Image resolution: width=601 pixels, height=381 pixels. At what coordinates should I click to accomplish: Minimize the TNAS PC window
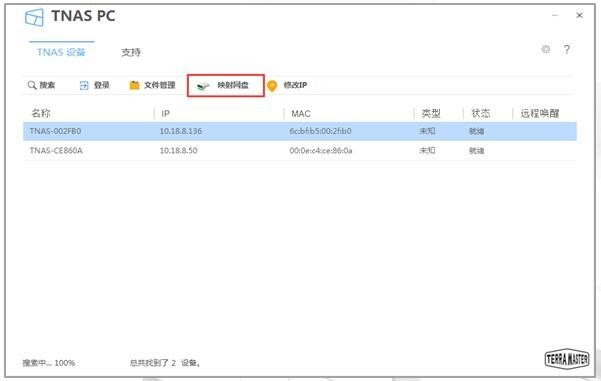click(555, 15)
